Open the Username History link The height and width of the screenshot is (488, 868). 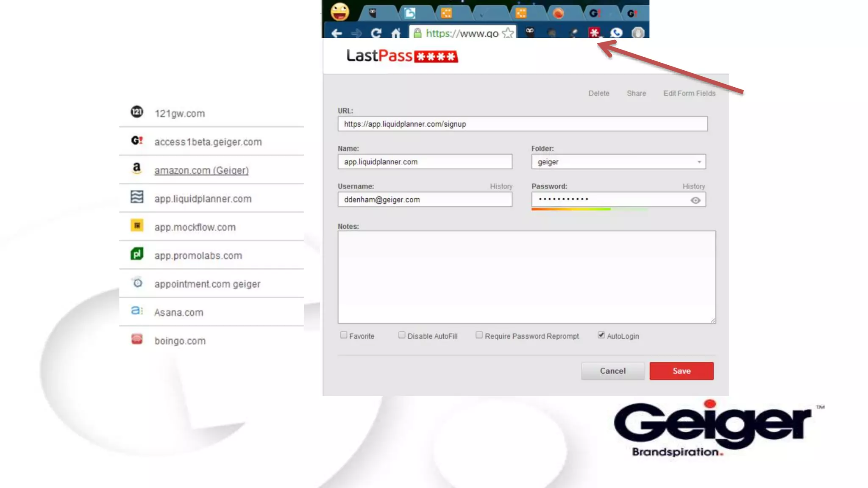pyautogui.click(x=501, y=186)
